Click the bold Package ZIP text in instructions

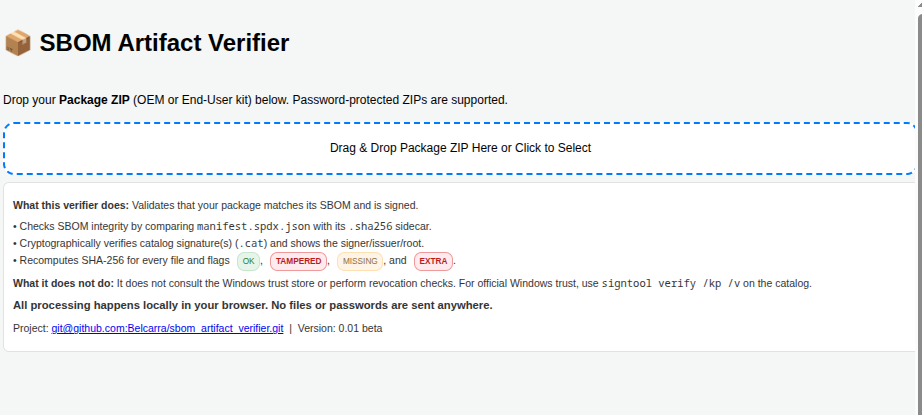(x=94, y=100)
